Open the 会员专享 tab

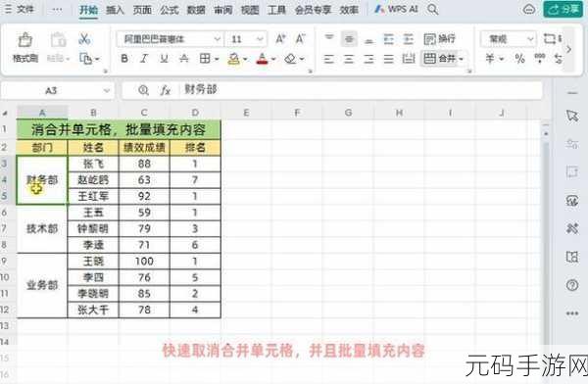pos(313,10)
